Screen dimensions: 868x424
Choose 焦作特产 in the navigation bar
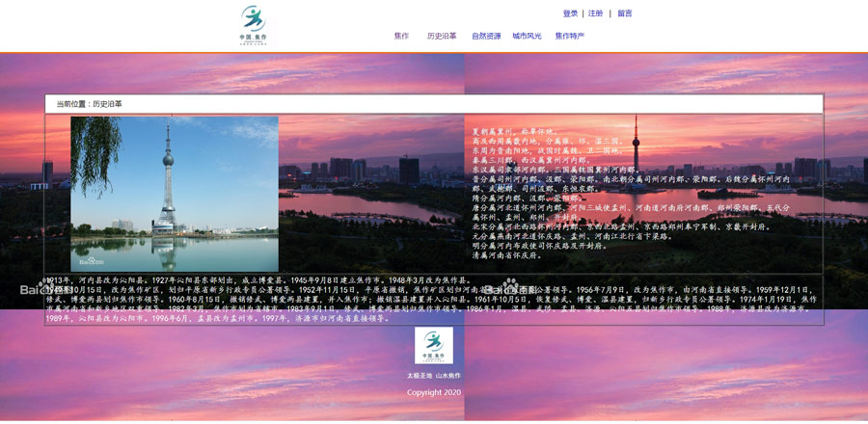[569, 36]
